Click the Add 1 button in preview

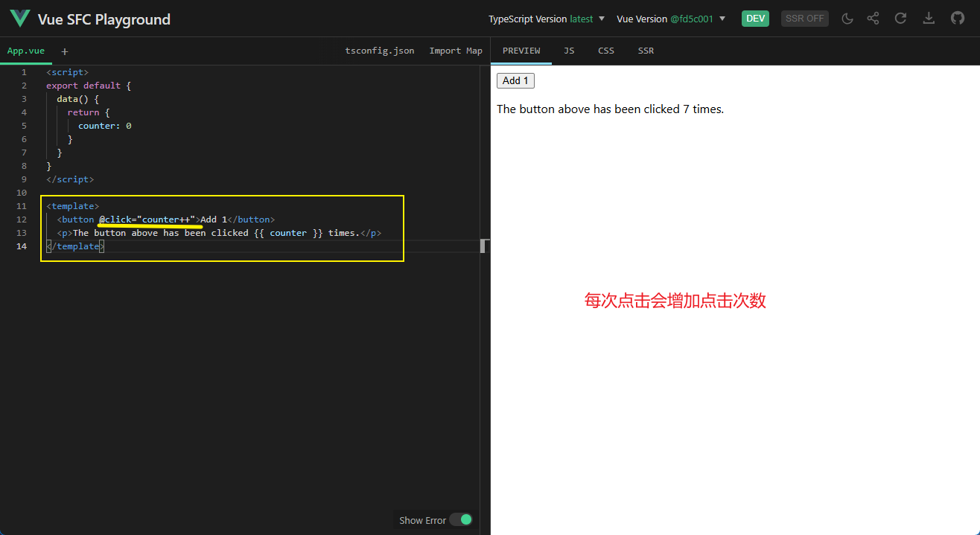[x=515, y=80]
